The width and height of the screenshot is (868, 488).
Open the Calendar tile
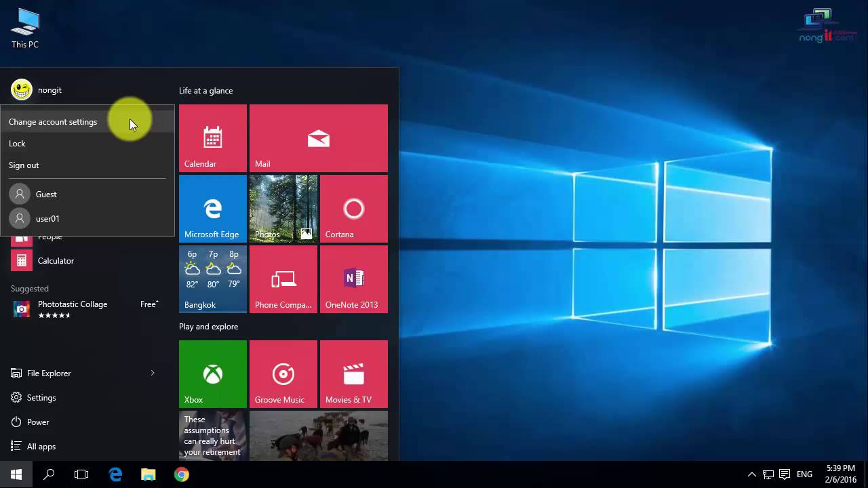[213, 138]
